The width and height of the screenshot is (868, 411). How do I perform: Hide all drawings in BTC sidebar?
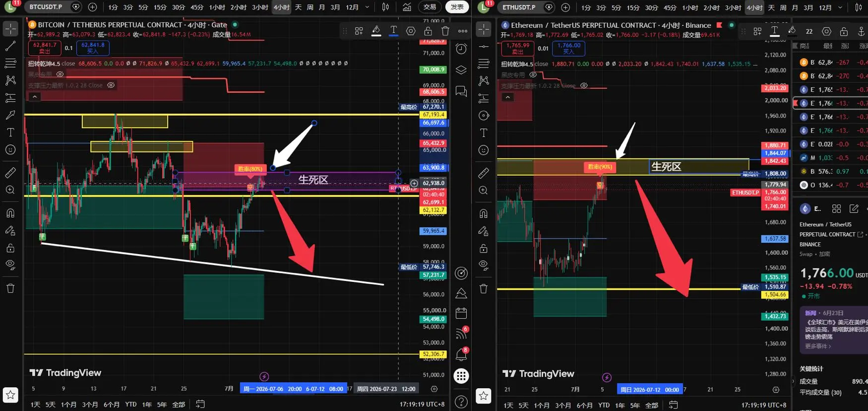point(10,265)
